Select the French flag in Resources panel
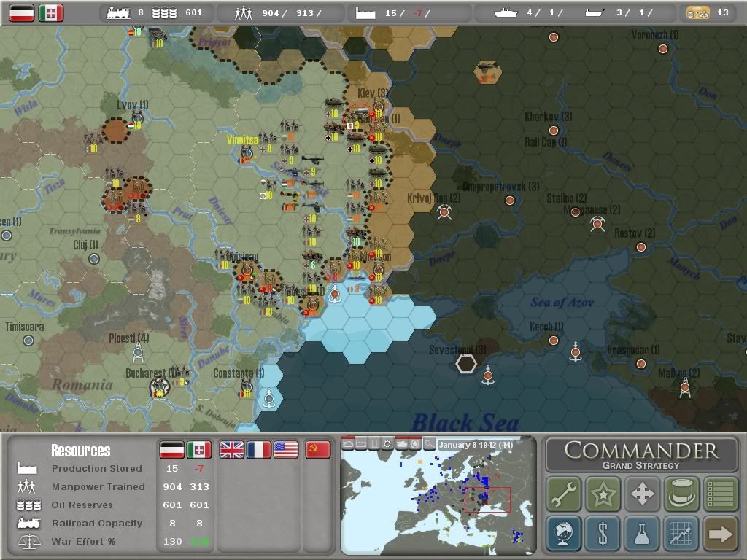 [x=259, y=449]
